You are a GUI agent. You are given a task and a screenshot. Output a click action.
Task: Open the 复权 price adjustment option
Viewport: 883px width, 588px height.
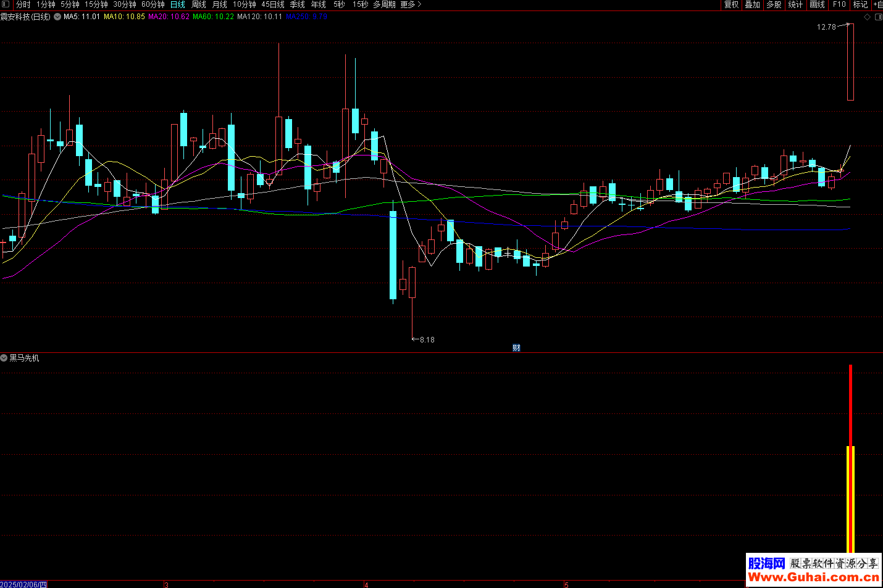[732, 4]
